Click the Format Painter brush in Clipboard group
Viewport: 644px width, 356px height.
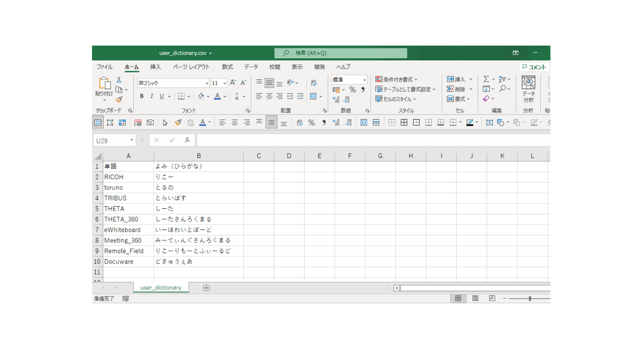119,99
